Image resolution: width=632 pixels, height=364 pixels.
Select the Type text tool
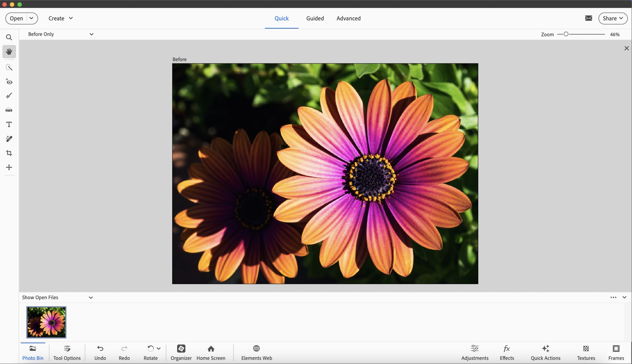[9, 124]
